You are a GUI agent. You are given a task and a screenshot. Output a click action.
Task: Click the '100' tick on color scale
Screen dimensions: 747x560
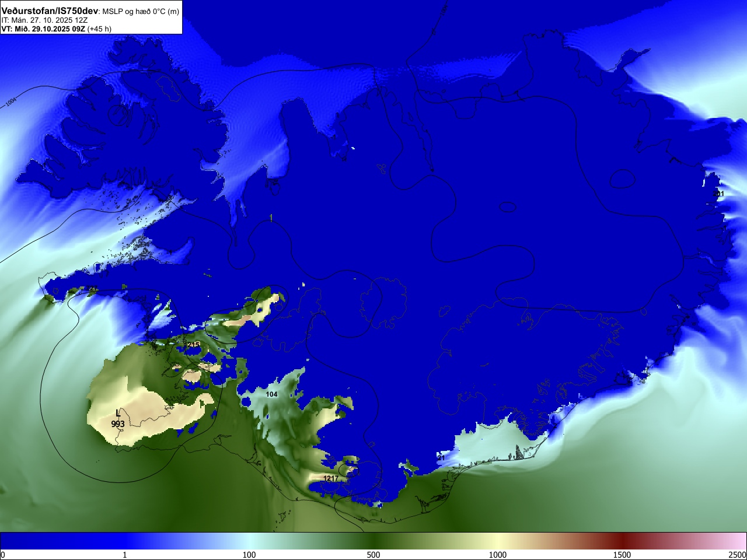click(249, 555)
